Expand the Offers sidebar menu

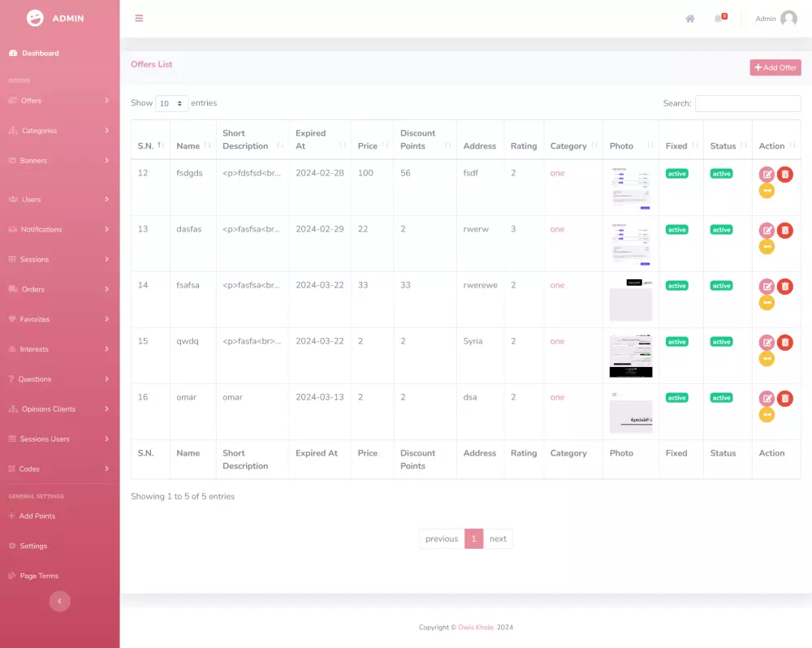click(59, 101)
